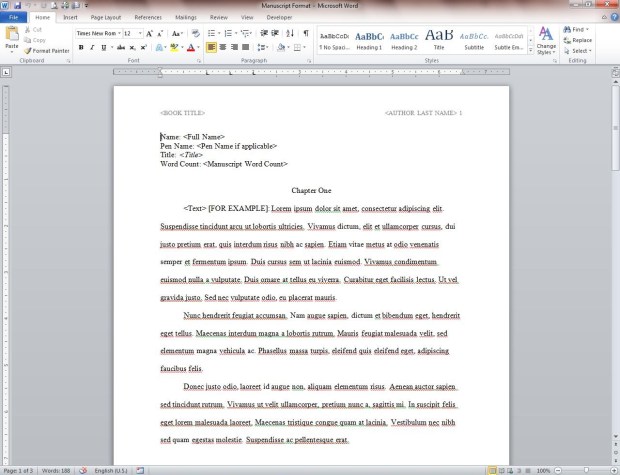Click the Justify alignment icon
620x475 pixels.
(x=246, y=47)
